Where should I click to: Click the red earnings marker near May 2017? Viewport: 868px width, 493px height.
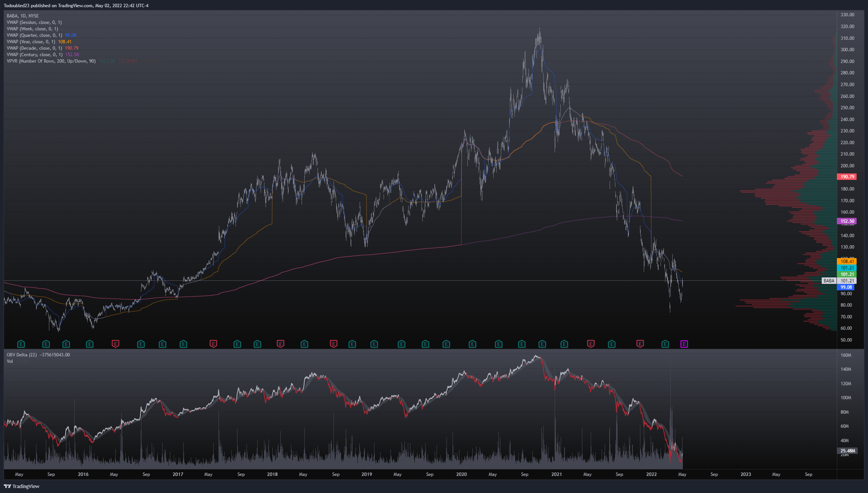click(x=213, y=344)
